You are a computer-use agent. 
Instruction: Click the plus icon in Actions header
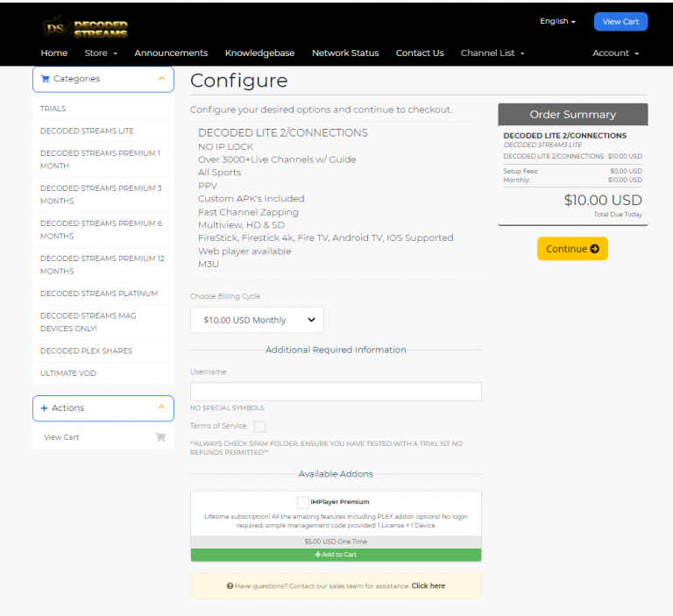[44, 407]
